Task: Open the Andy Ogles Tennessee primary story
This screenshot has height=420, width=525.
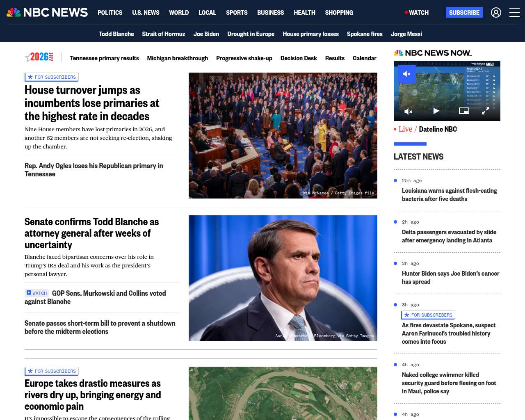Action: point(94,170)
